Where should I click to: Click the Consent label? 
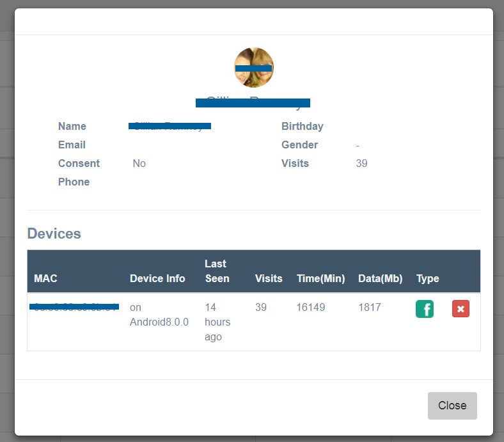(x=79, y=163)
